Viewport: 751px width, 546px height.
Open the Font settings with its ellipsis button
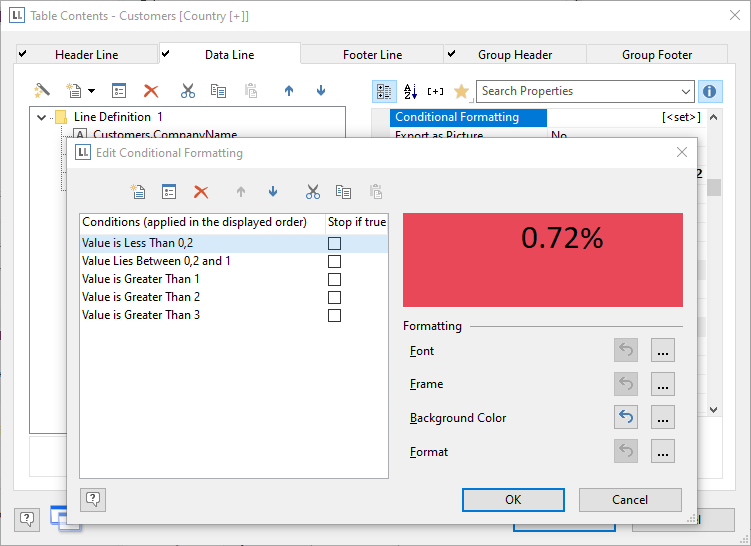[x=663, y=351]
